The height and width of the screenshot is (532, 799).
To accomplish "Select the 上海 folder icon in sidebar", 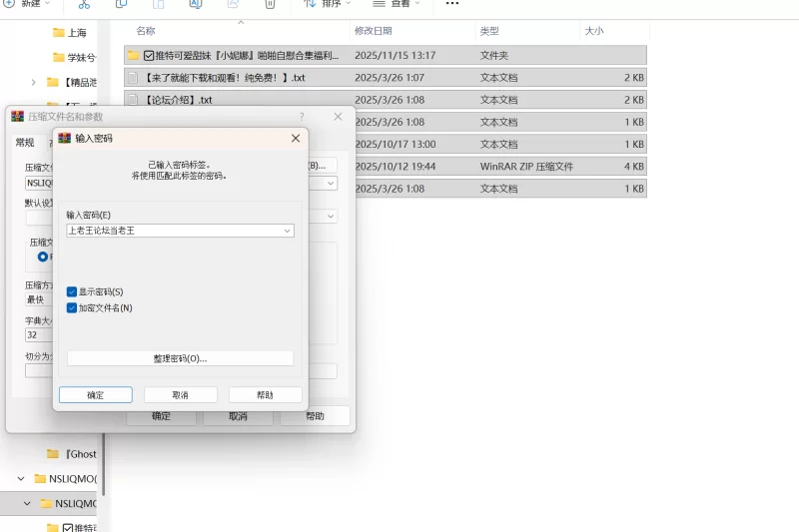I will pos(58,32).
